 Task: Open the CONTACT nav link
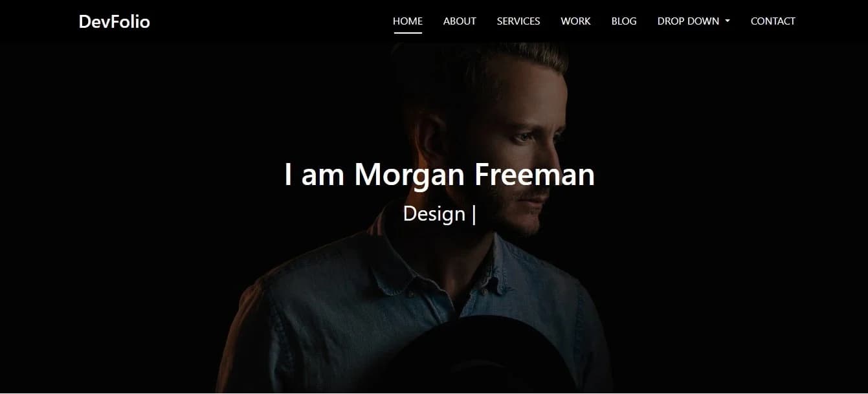(x=773, y=21)
